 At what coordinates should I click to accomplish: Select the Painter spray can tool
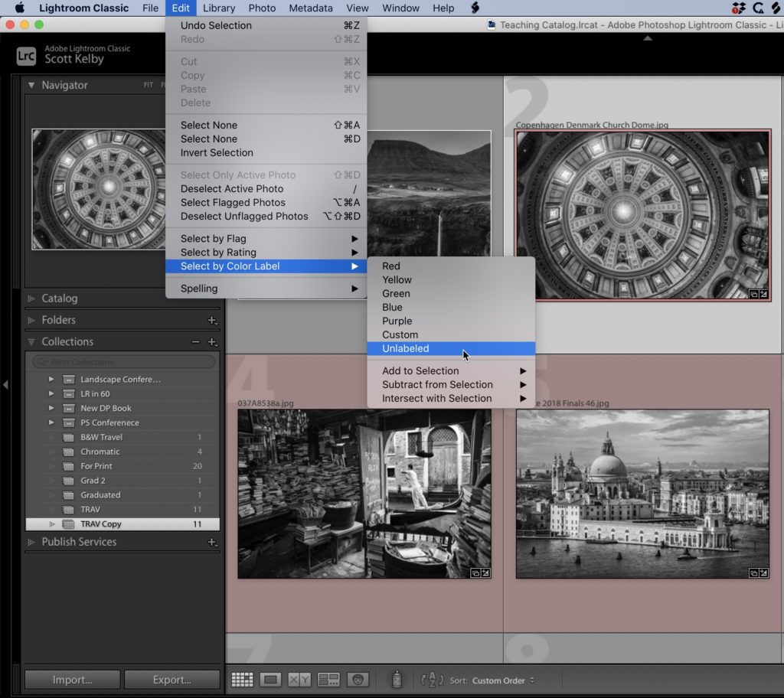[x=397, y=679]
